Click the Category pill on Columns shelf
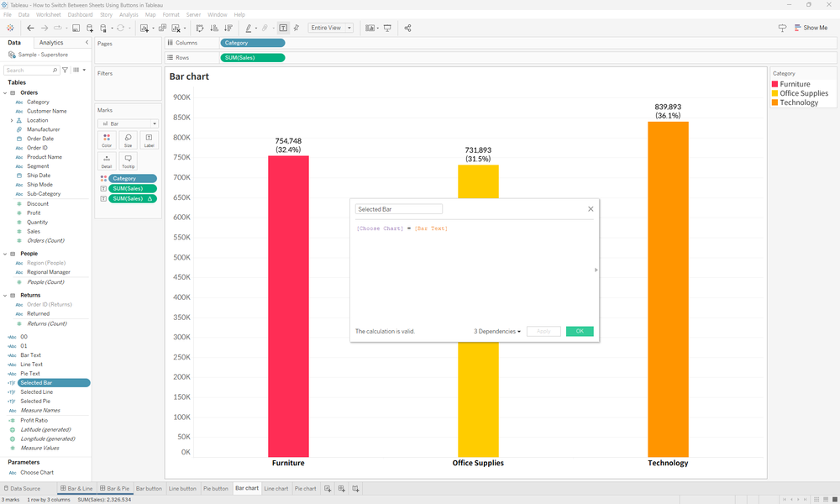The height and width of the screenshot is (504, 840). coord(254,42)
